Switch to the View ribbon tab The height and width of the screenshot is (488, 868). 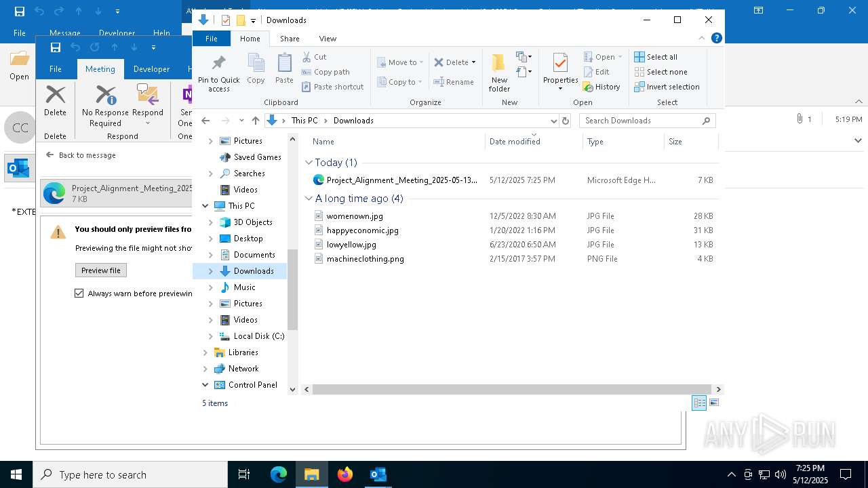coord(328,39)
